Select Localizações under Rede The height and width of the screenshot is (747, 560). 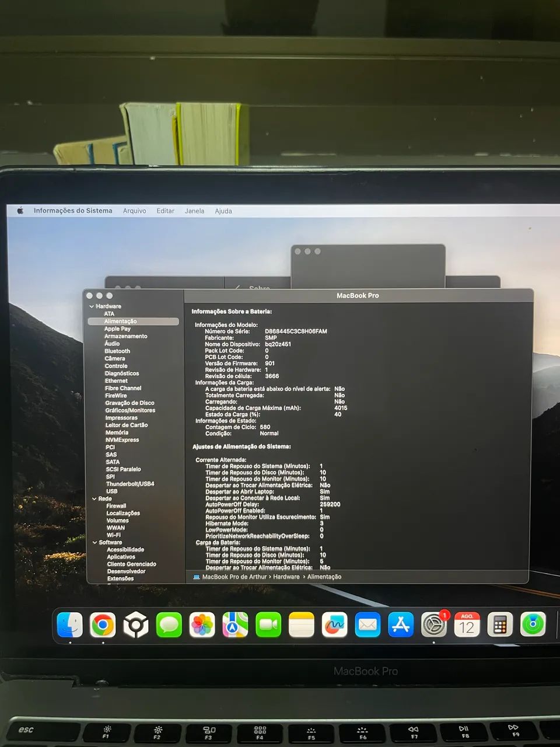point(123,513)
